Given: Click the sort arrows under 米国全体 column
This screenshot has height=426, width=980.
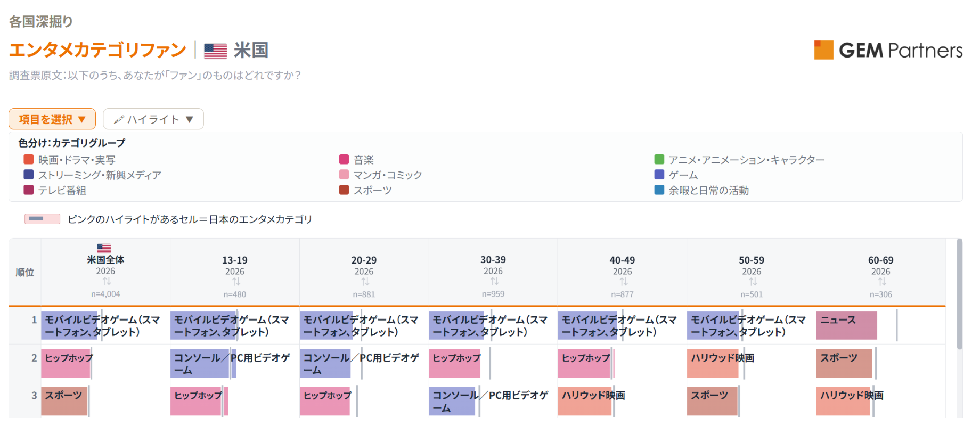Looking at the screenshot, I should tap(107, 282).
